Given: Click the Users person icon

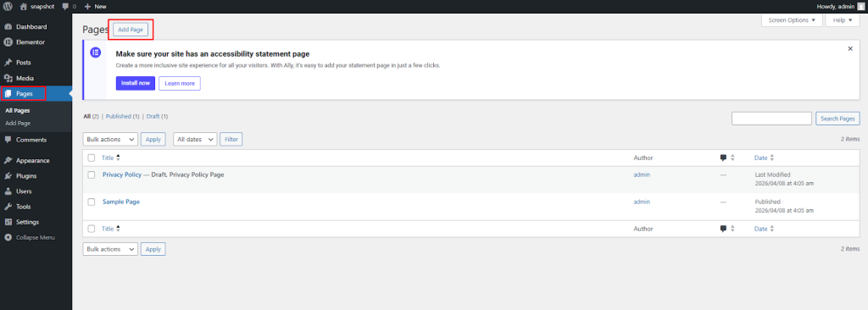Looking at the screenshot, I should (8, 191).
